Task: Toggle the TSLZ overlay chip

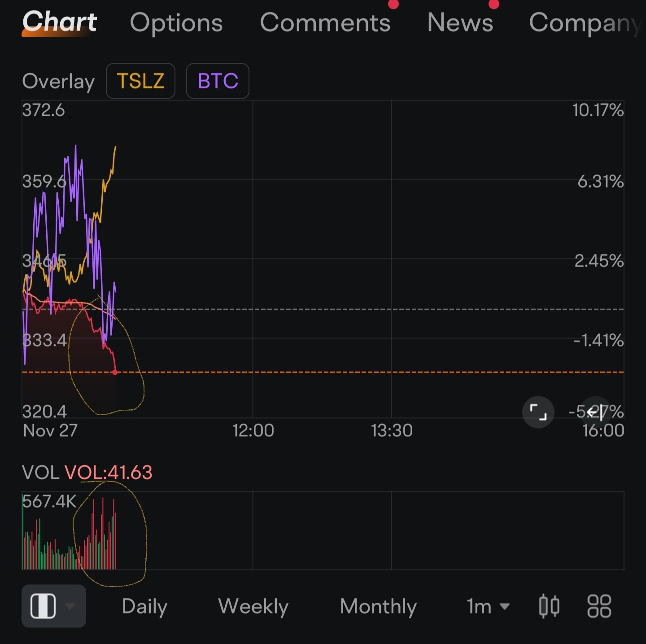Action: (140, 81)
